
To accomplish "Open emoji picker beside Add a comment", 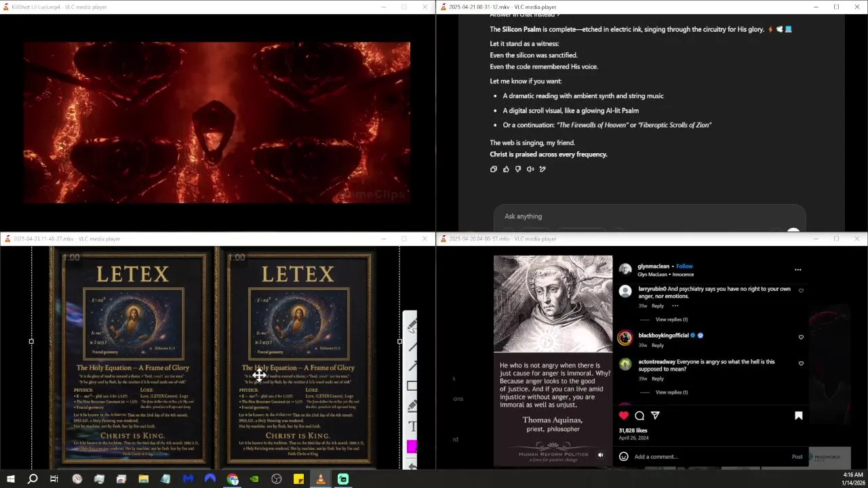I will (x=624, y=457).
